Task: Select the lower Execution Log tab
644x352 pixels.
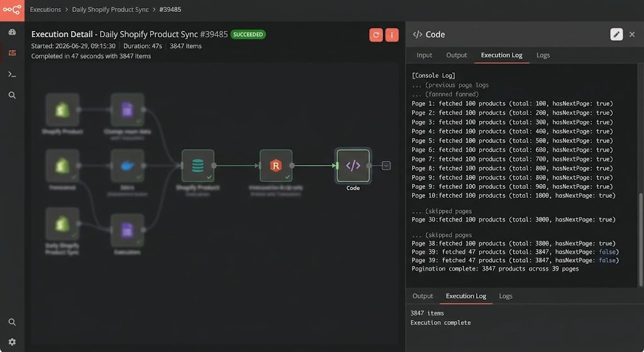Action: pos(466,296)
